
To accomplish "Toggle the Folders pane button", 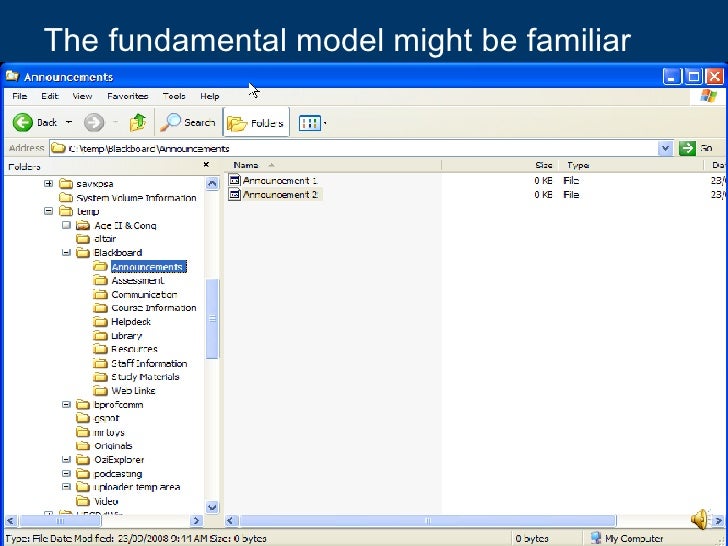I will 256,123.
